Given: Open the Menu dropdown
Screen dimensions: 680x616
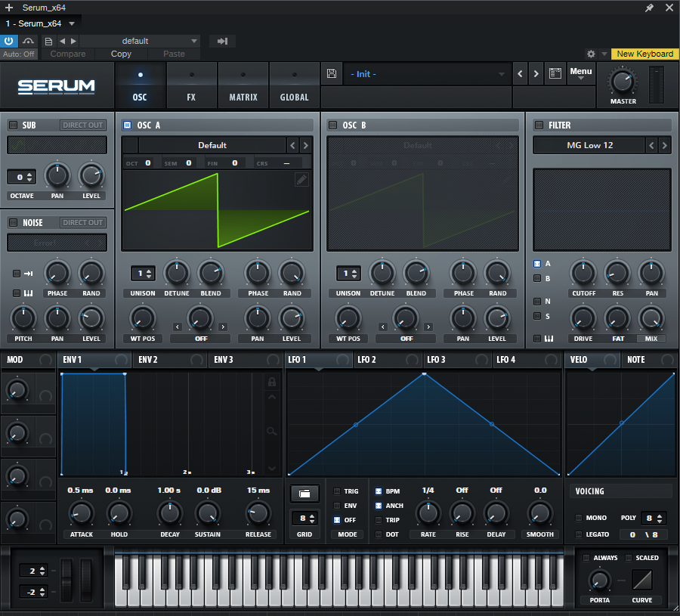Looking at the screenshot, I should coord(581,73).
